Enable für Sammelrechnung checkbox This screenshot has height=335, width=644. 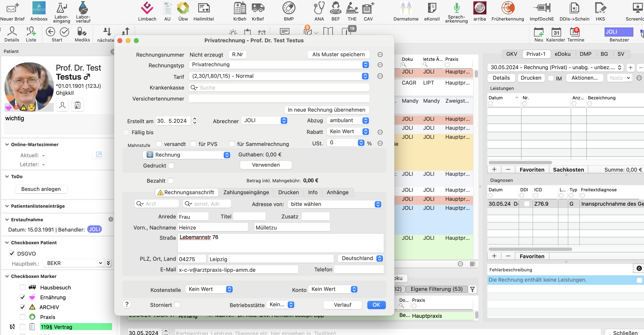coord(232,144)
